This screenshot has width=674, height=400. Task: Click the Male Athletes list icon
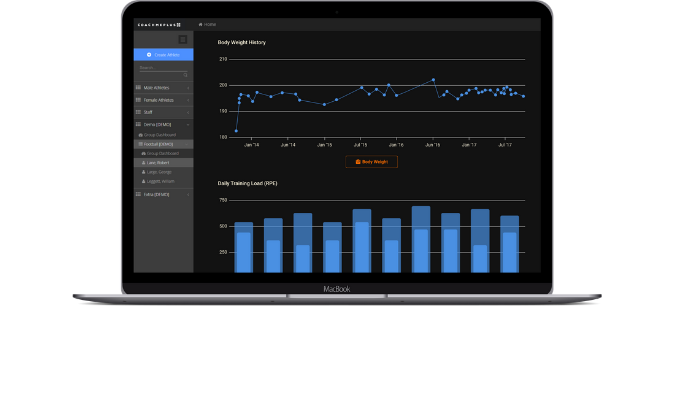coord(138,88)
